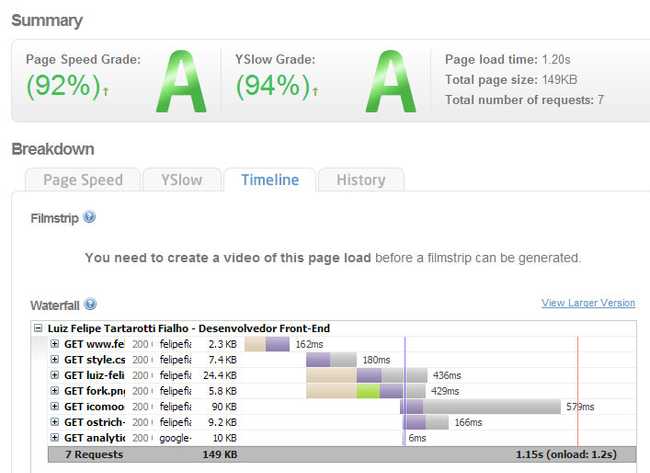Open the YSlow tab
650x473 pixels.
[181, 180]
